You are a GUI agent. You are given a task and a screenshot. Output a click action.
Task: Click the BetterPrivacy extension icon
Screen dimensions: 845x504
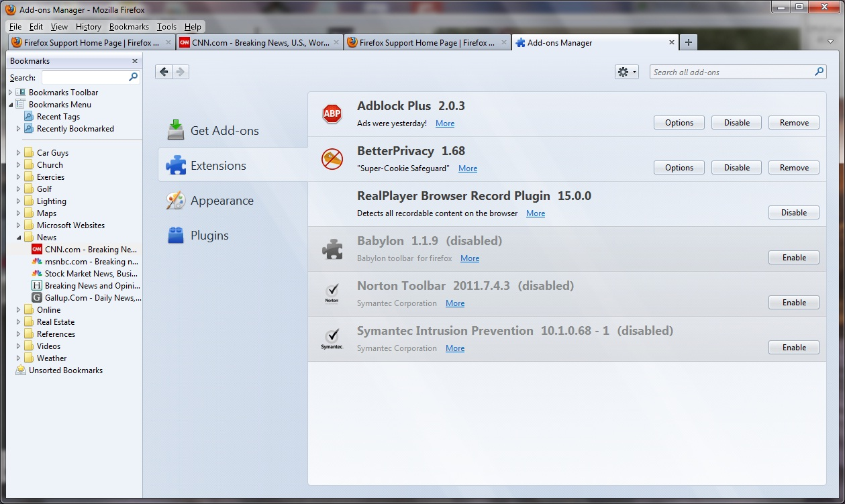(332, 159)
